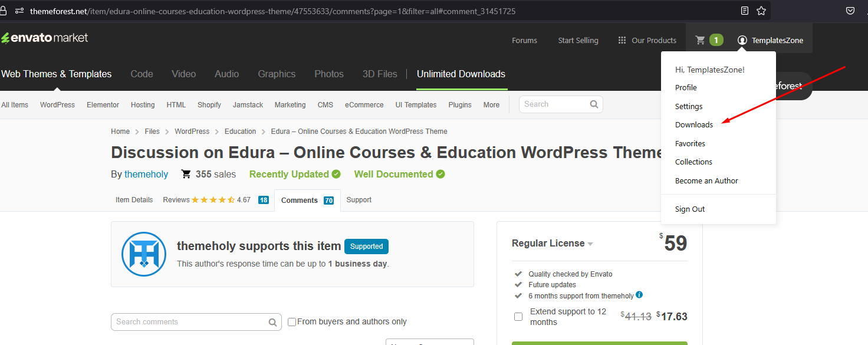Image resolution: width=868 pixels, height=345 pixels.
Task: Open the Our Products grid icon
Action: tap(622, 40)
